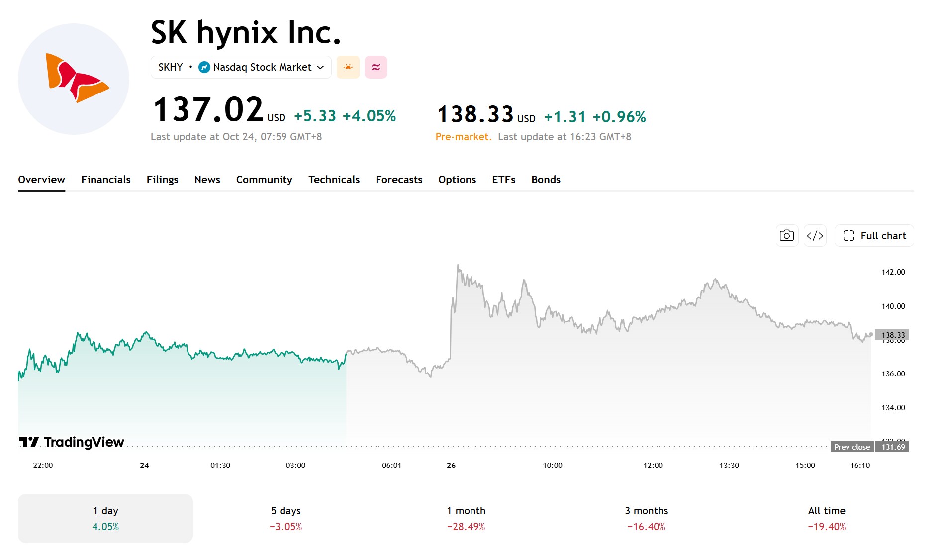Click the 138.33 pre-market price value

pyautogui.click(x=475, y=114)
